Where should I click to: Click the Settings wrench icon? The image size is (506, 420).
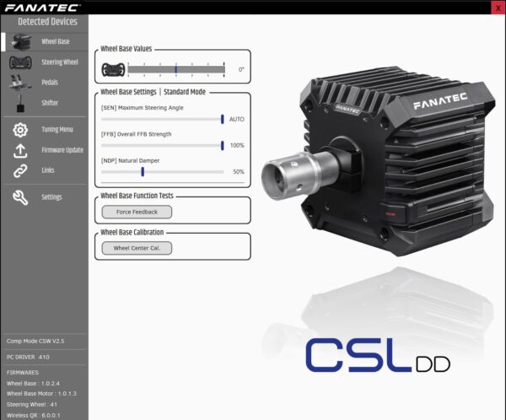point(20,197)
